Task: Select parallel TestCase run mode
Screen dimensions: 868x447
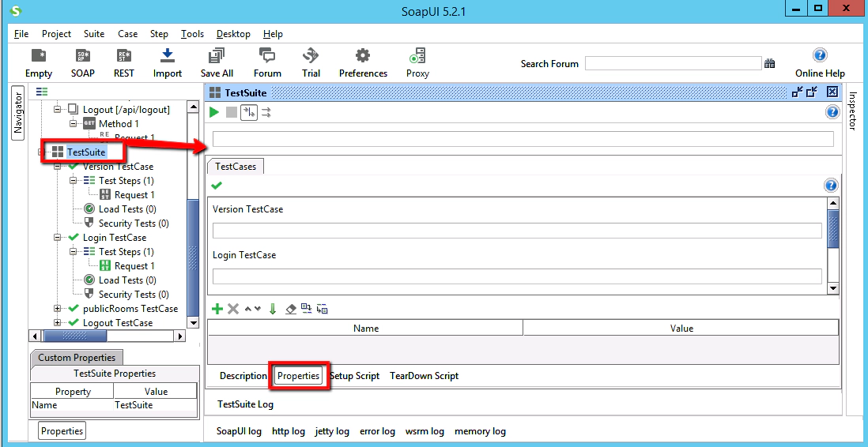Action: tap(266, 113)
